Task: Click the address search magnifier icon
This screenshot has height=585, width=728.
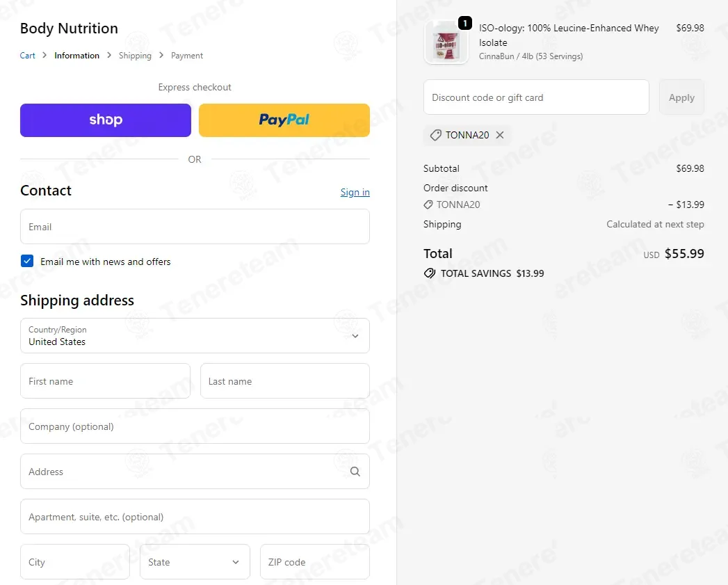Action: point(355,472)
